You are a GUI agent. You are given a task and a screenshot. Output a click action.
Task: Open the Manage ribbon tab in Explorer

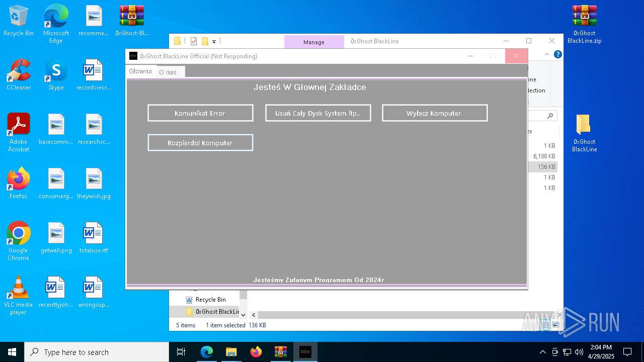(314, 42)
